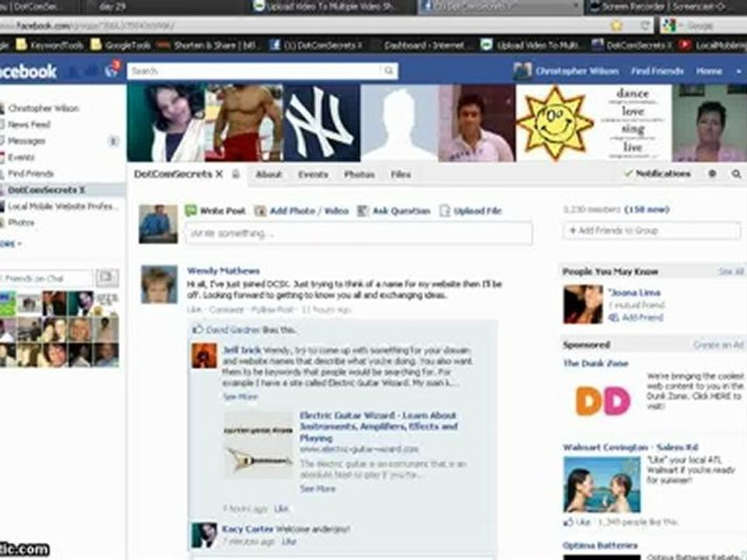Screen dimensions: 747x560
Task: Open the Electric Guitar Wizard link title
Action: point(378,427)
